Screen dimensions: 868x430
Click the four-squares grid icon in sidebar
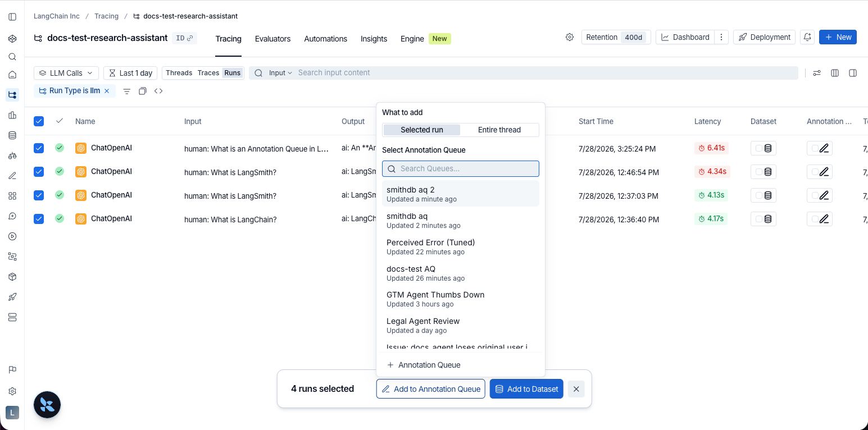tap(12, 196)
